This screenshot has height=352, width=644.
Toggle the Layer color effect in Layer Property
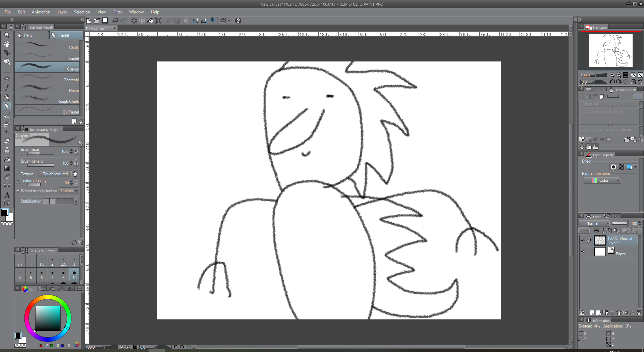630,167
